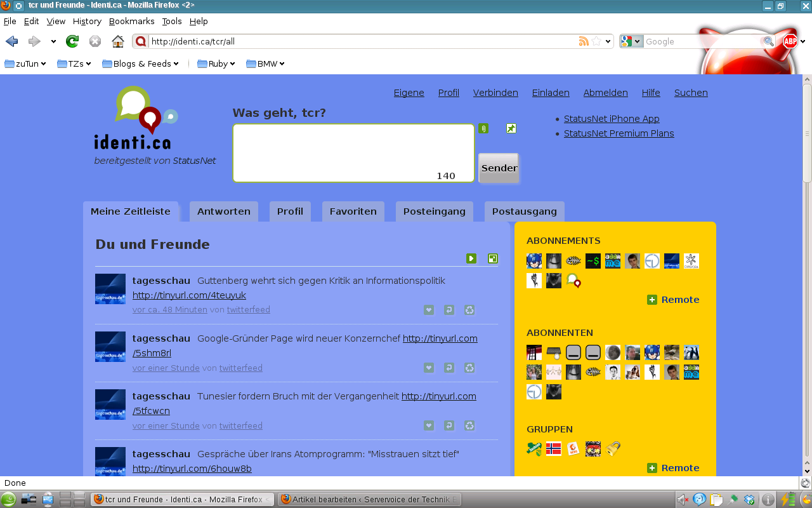Go to Firefox home page icon
This screenshot has width=812, height=508.
(x=117, y=41)
